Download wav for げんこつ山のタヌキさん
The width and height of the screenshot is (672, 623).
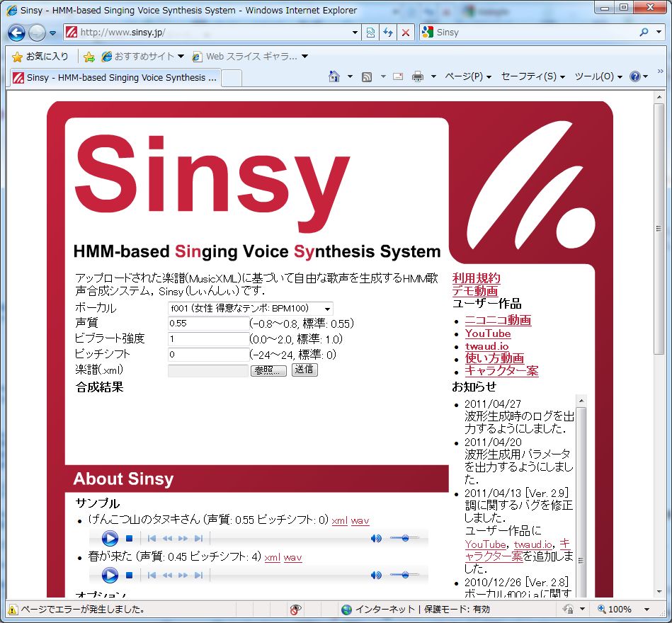click(360, 521)
